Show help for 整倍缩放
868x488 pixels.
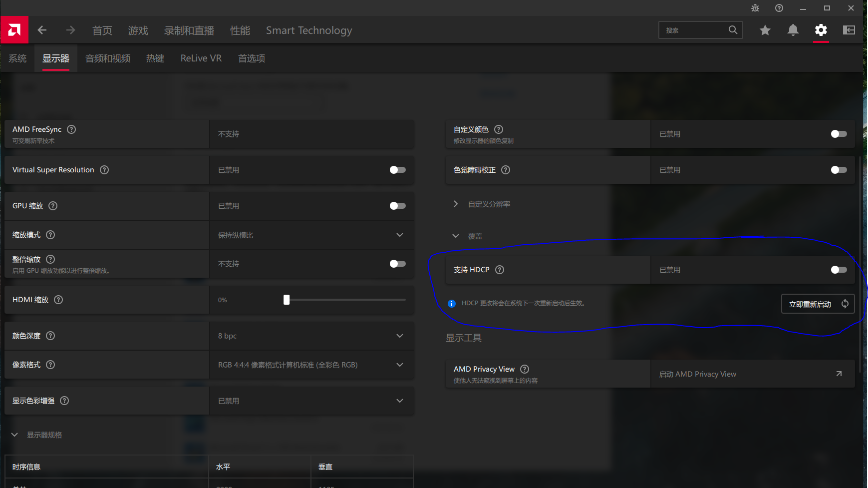[x=50, y=259]
